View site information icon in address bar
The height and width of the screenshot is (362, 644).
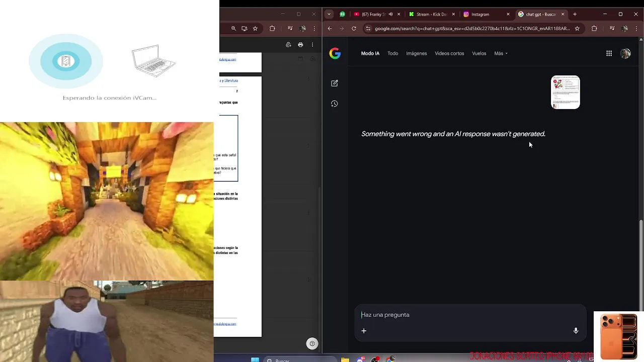[x=368, y=29]
